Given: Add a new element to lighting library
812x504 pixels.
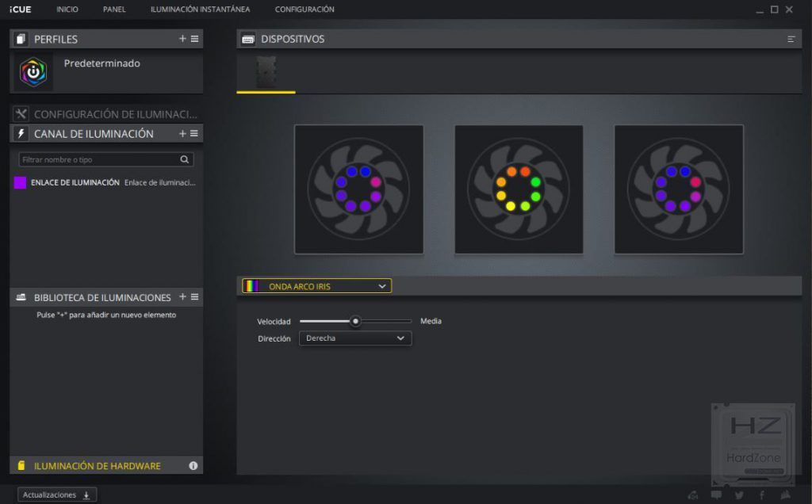Looking at the screenshot, I should (182, 296).
